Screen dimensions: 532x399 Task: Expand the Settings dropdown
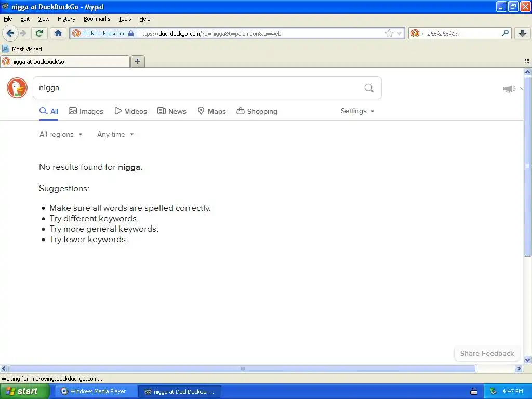[357, 111]
